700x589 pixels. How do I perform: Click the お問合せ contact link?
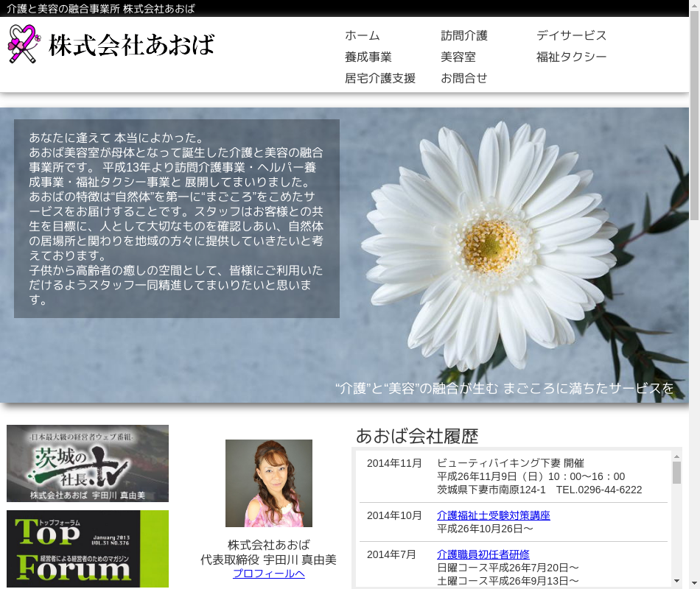[x=463, y=78]
